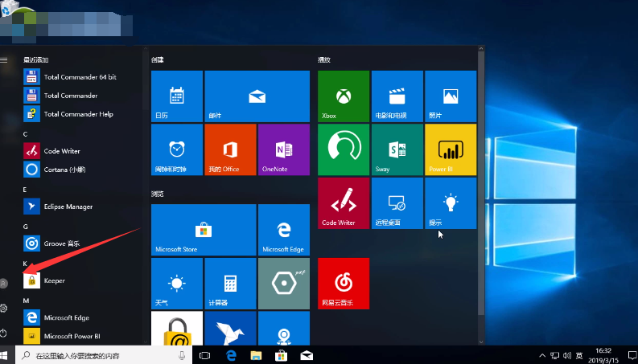Open Microsoft Power BI in the app list
Viewport: 638px width, 364px height.
[x=81, y=337]
